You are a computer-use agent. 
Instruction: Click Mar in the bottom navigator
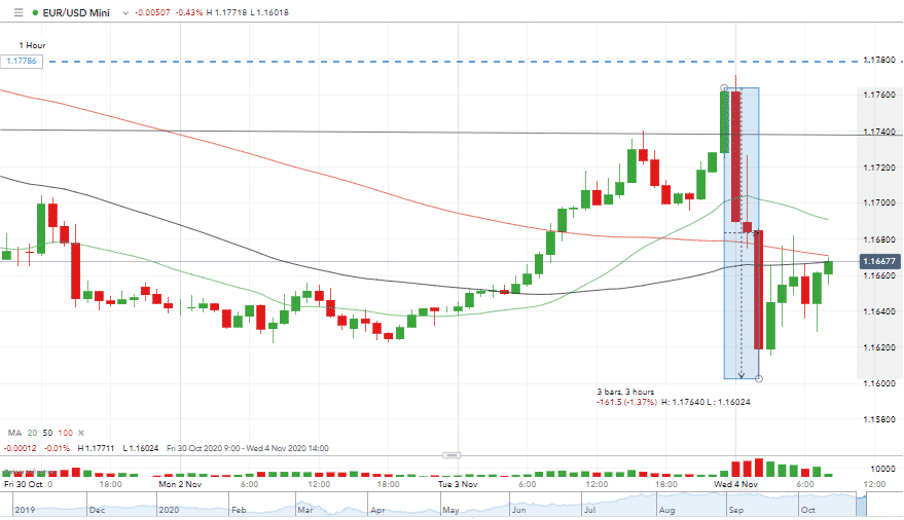coord(305,510)
